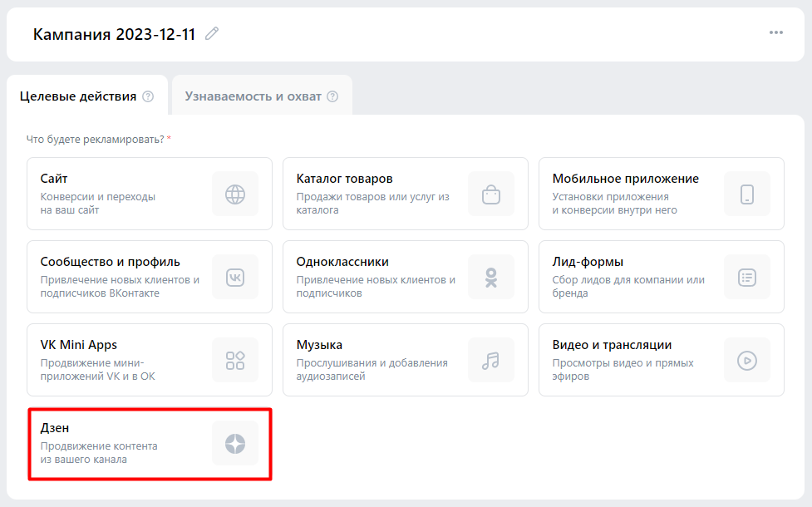812x507 pixels.
Task: Click the music note icon in Музыка
Action: [491, 361]
